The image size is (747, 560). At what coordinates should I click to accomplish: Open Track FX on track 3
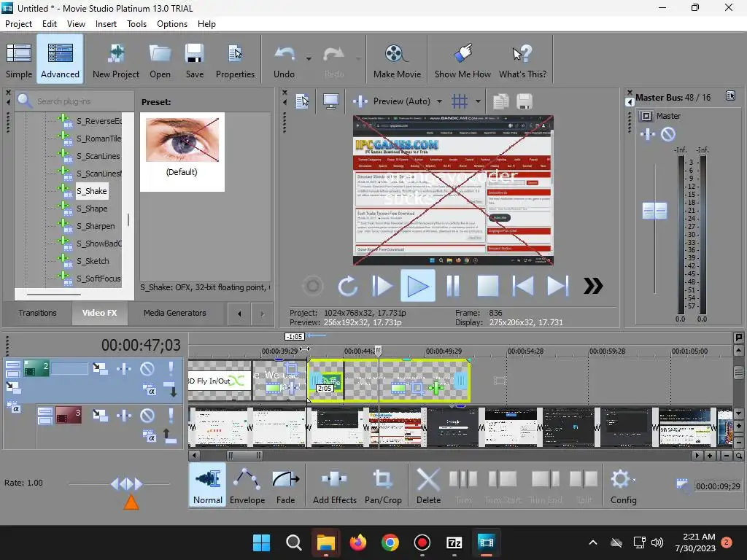[124, 415]
